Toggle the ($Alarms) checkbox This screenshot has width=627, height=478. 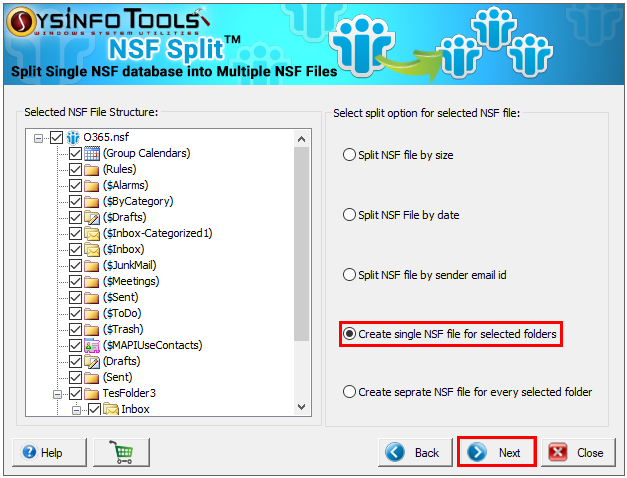(x=76, y=186)
